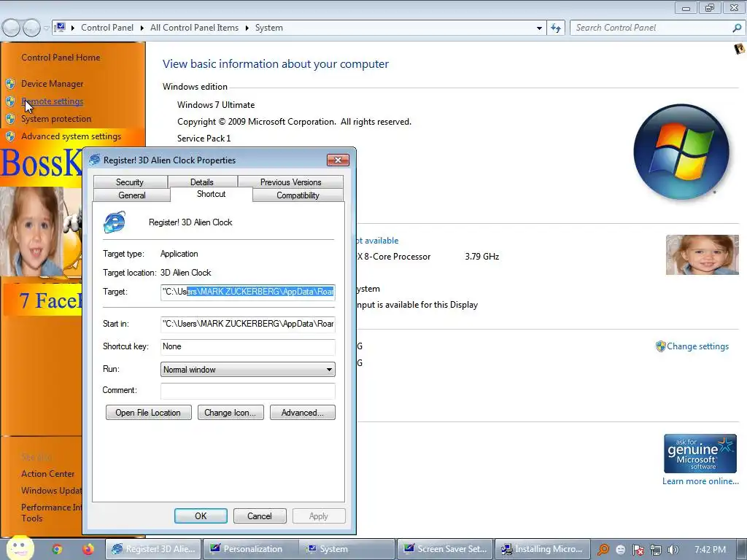Expand address bar history dropdown
This screenshot has width=747, height=560.
(x=539, y=28)
